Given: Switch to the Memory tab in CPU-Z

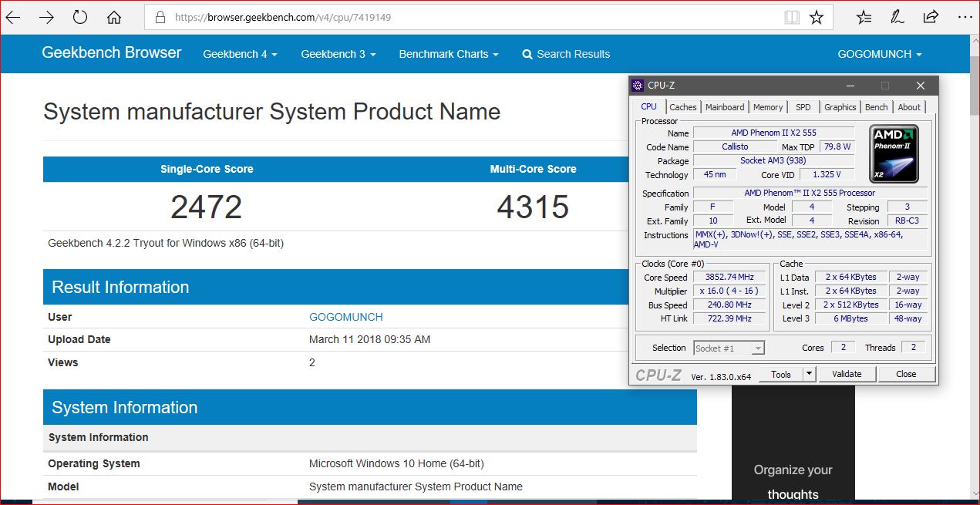Looking at the screenshot, I should coord(768,107).
